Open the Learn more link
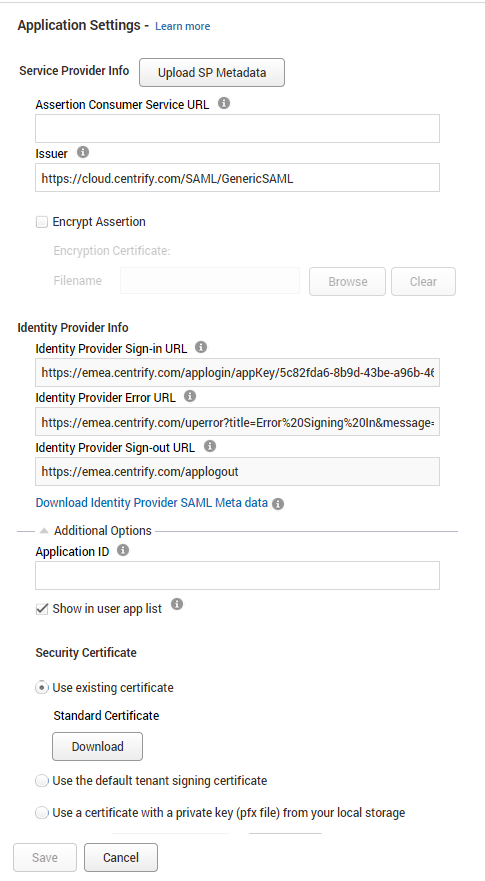 (183, 26)
